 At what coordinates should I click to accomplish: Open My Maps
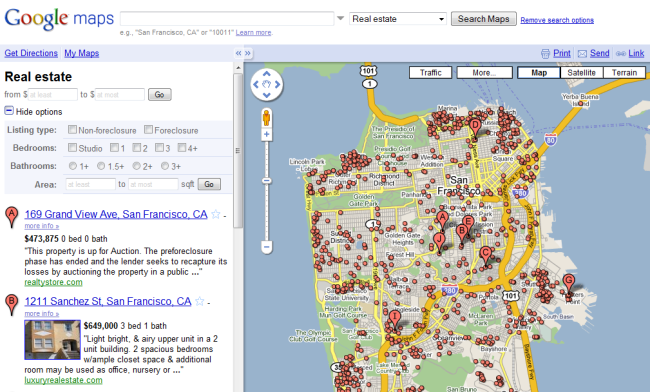pyautogui.click(x=82, y=53)
